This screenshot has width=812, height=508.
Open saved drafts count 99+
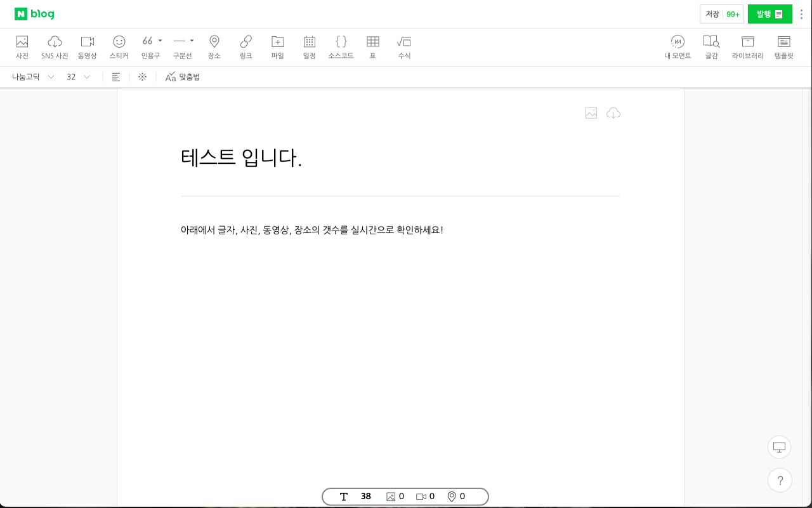tap(733, 14)
